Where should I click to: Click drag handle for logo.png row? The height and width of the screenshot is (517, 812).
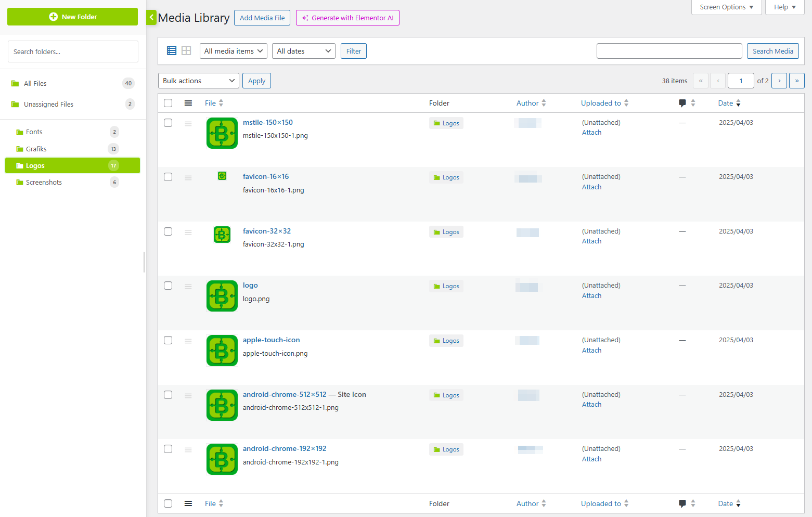pos(188,287)
